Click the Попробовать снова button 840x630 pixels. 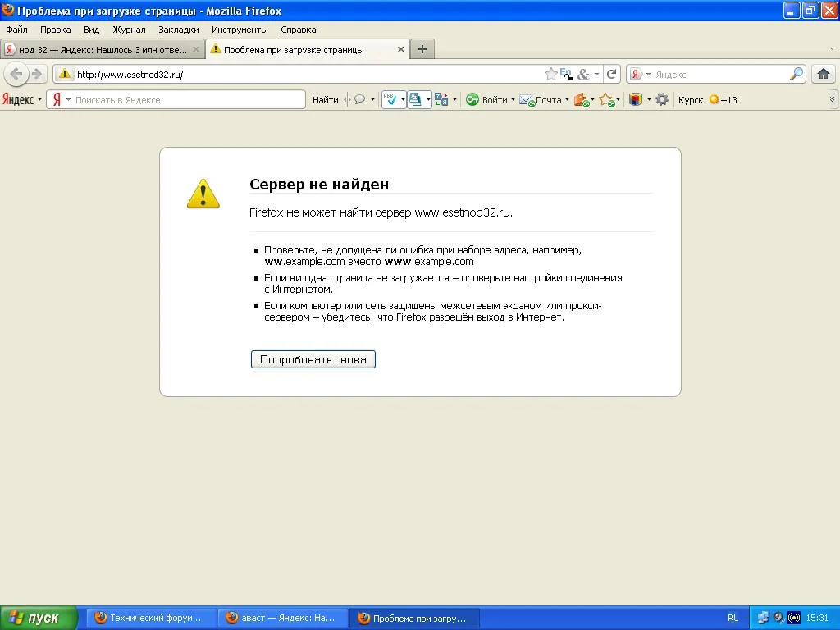click(x=313, y=359)
